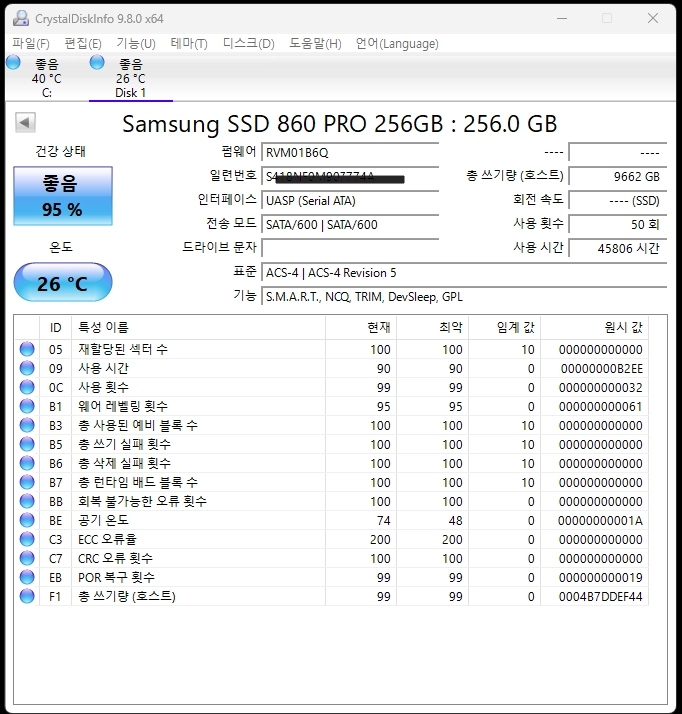This screenshot has width=682, height=714.
Task: Click the 펌웨어 field RVM01B6Q
Action: click(350, 153)
